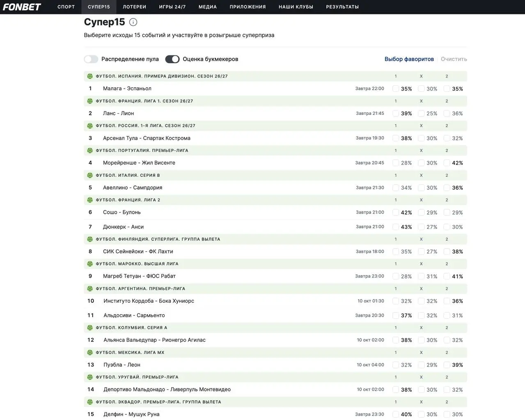Check home win for Малага - Эспаньол
This screenshot has width=525, height=420.
click(x=396, y=89)
